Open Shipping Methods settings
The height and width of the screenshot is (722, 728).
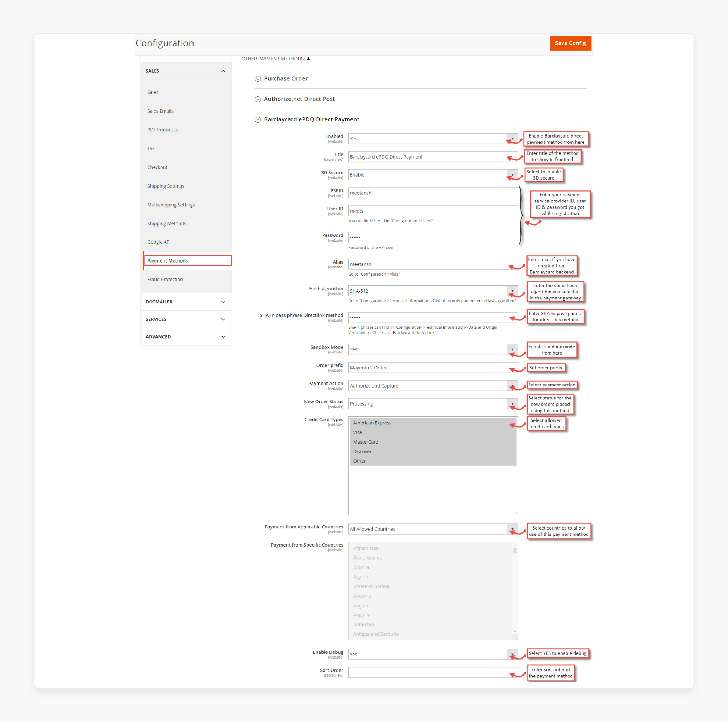coord(167,223)
